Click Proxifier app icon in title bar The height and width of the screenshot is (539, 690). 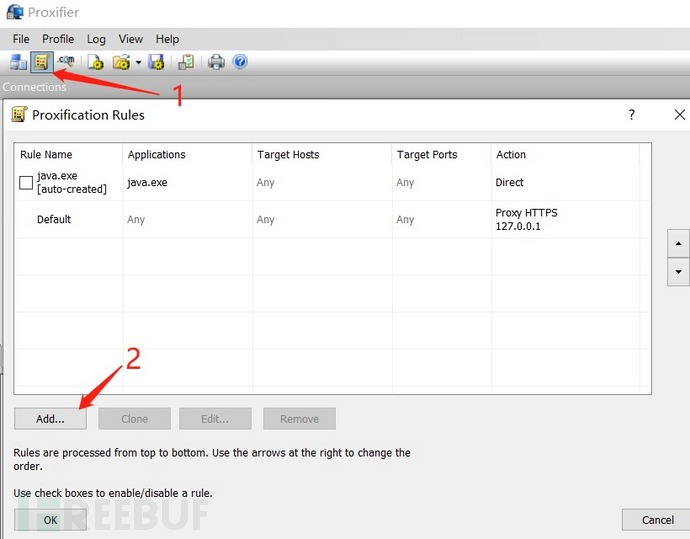coord(15,12)
